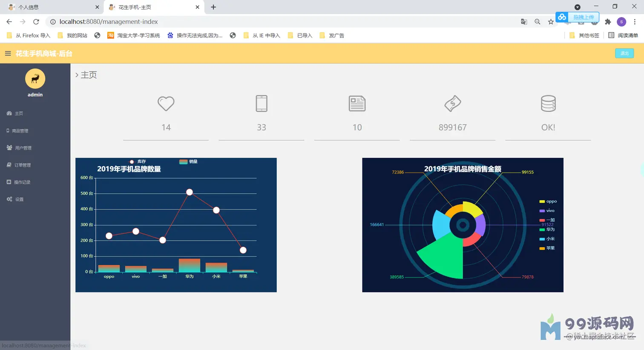Click the price tag icon above 899167
Image resolution: width=644 pixels, height=350 pixels.
453,104
